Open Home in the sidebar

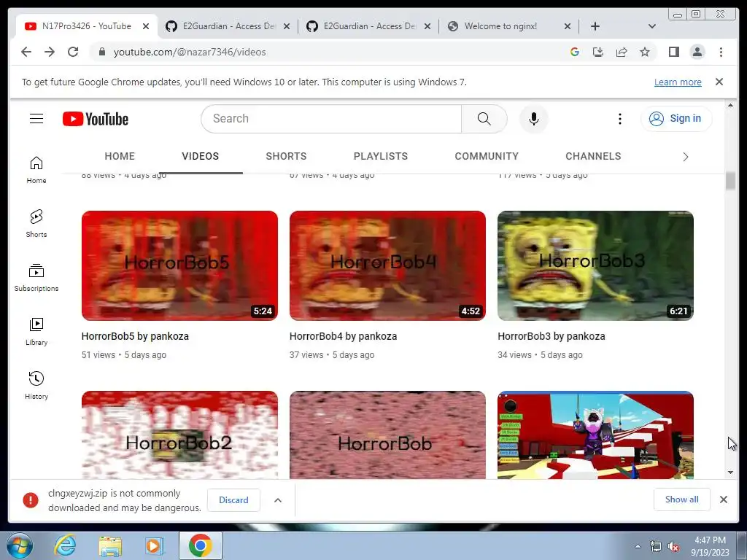point(36,169)
